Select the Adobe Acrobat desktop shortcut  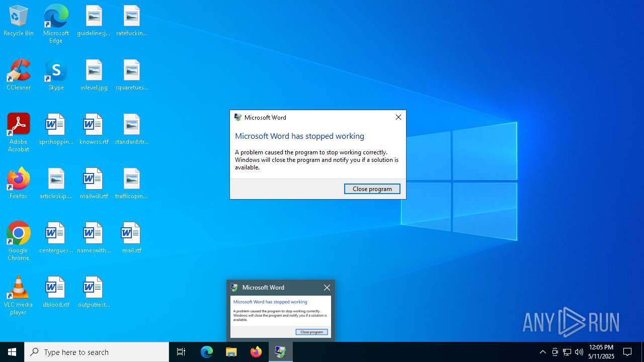(x=19, y=132)
